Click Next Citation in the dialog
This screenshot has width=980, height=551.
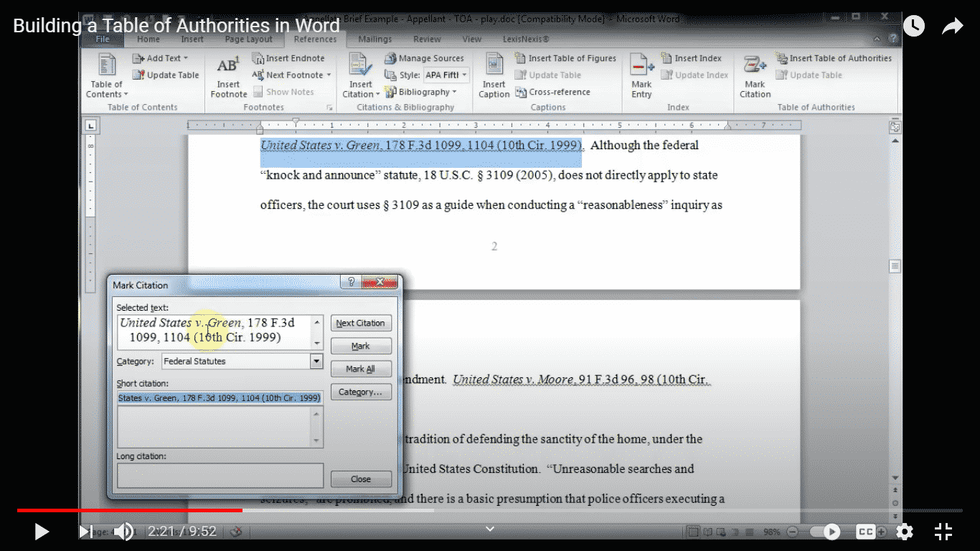361,323
